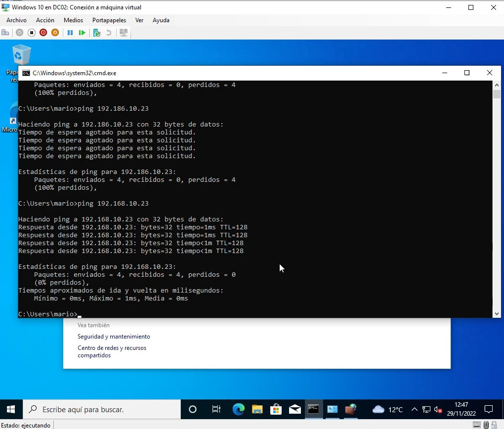504x429 pixels.
Task: Click the cmd scrollbar up arrow
Action: (496, 85)
